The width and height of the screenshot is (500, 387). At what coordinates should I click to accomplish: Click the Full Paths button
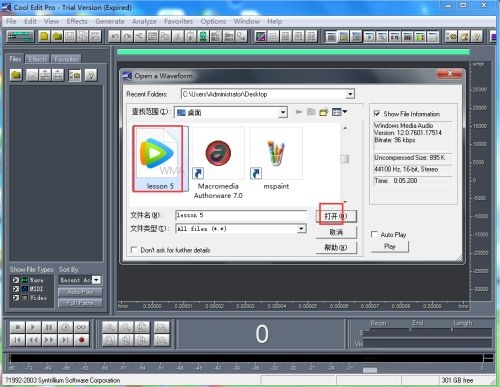coord(80,303)
